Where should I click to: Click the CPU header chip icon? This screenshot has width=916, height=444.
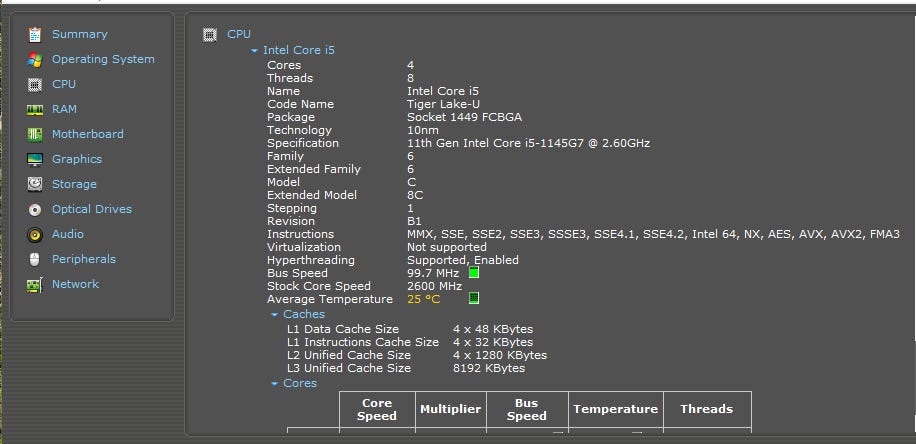(210, 34)
